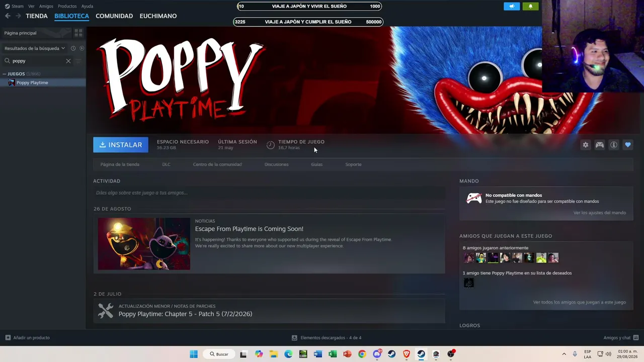Viewport: 644px width, 362px height.
Task: Open game settings gear icon
Action: pyautogui.click(x=586, y=145)
